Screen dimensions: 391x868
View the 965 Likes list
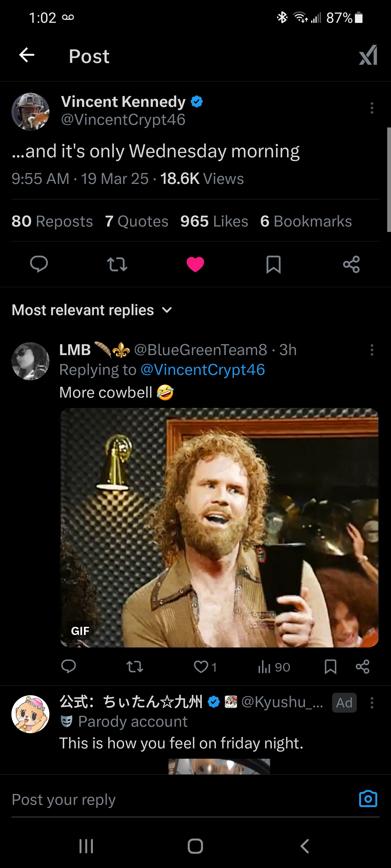click(x=214, y=221)
